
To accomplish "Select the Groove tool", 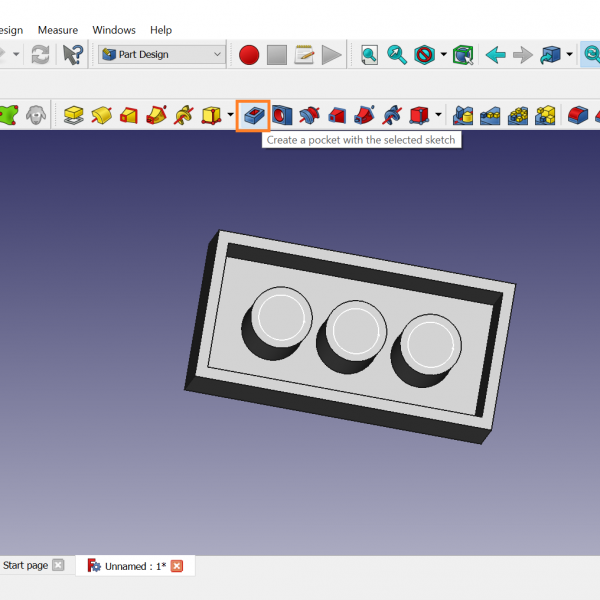I will (309, 115).
